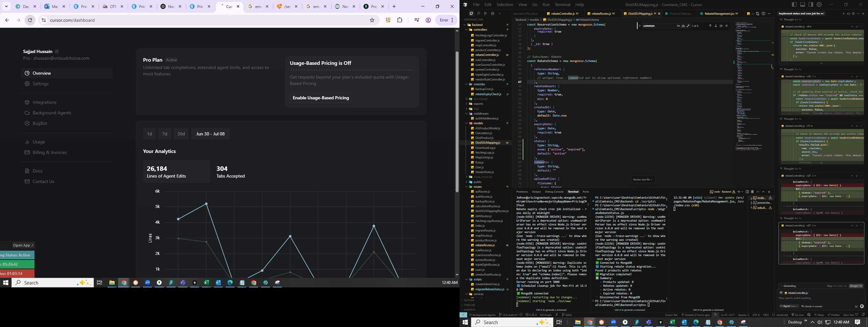868x327 pixels.
Task: Click Review next file button
Action: point(643,180)
